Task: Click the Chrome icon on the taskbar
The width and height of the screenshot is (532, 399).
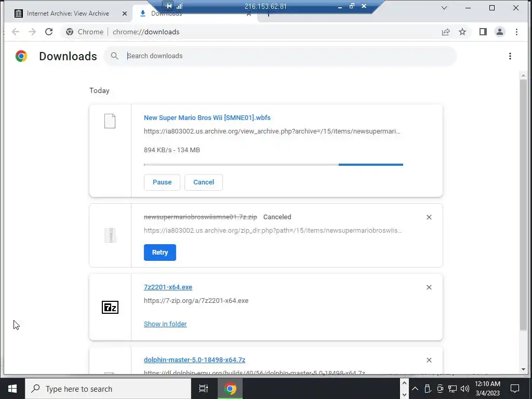Action: (230, 389)
